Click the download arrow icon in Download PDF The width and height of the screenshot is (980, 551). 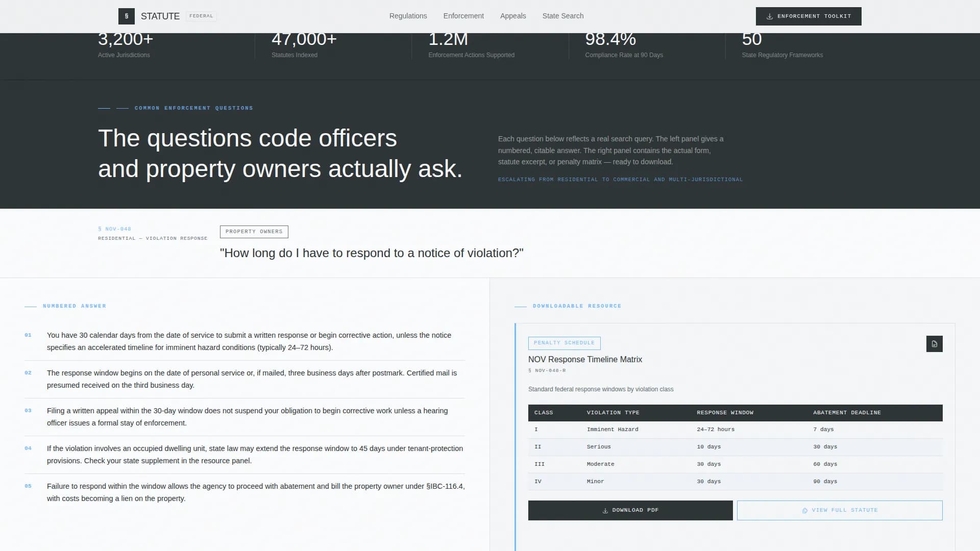click(x=605, y=511)
